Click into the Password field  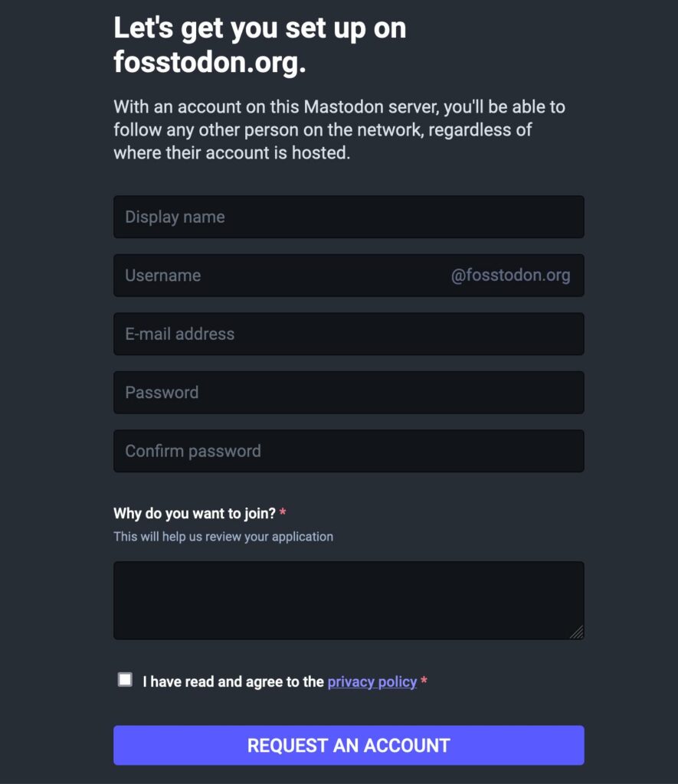349,393
